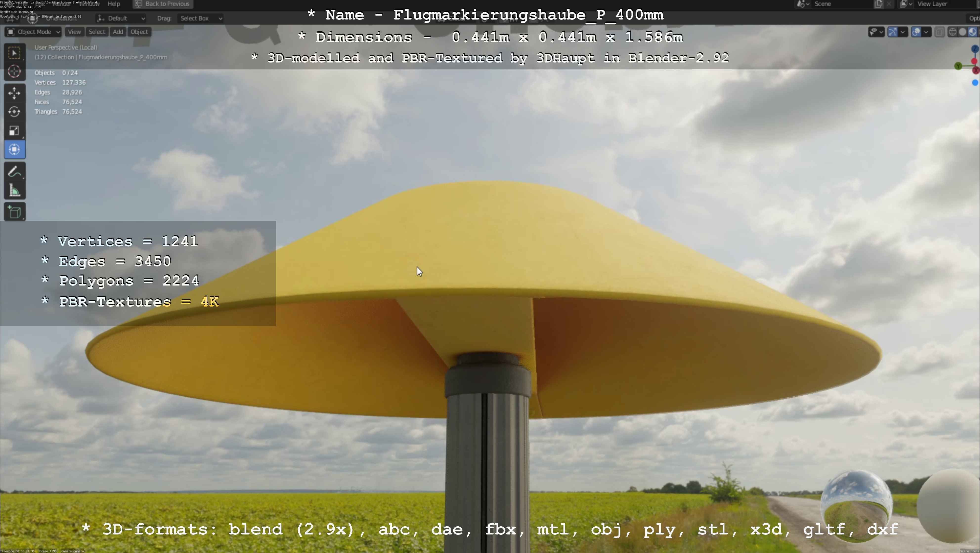Activate the 3D Cursor tool
980x553 pixels.
click(14, 71)
